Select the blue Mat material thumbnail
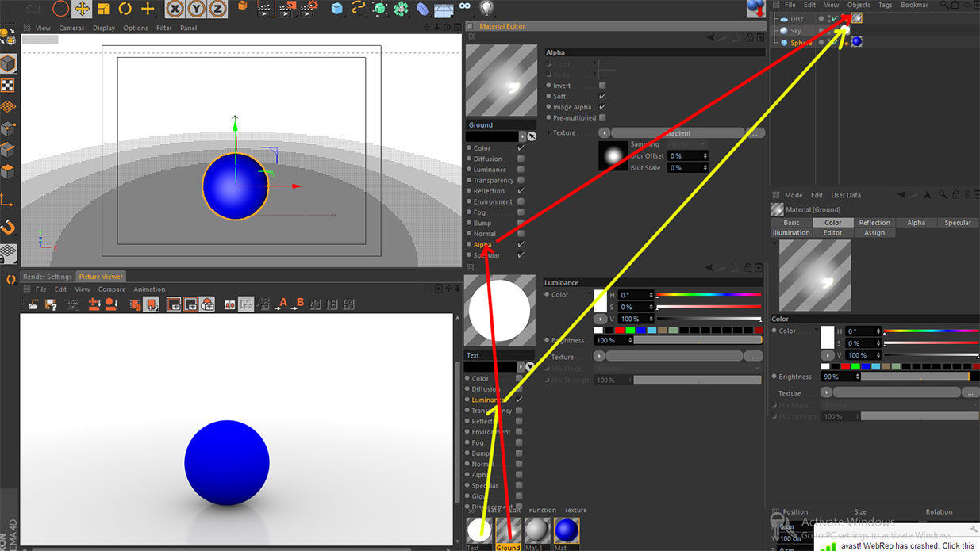 [x=566, y=530]
